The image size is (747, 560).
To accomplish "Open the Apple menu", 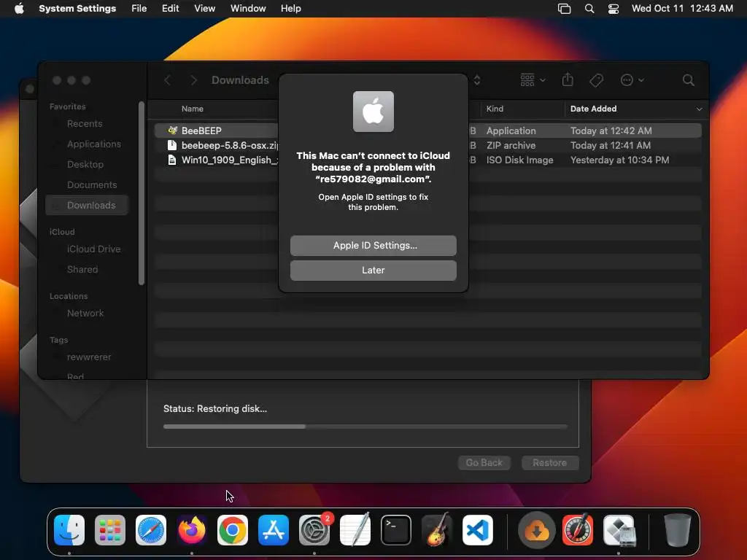I will click(19, 9).
